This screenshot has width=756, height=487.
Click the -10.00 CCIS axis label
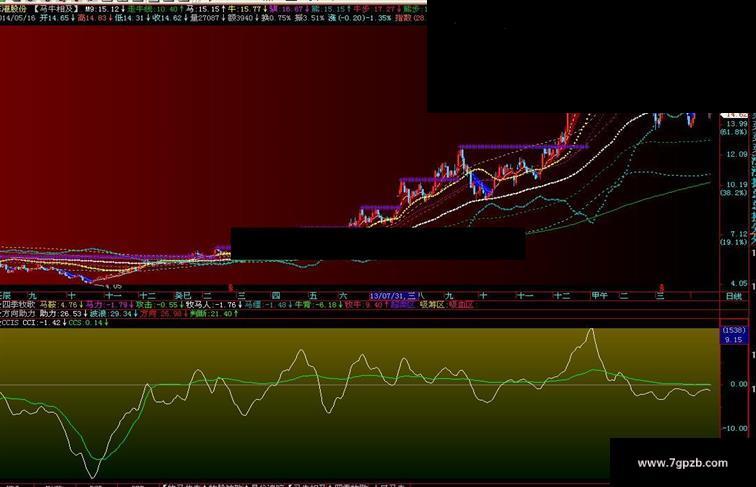click(734, 428)
